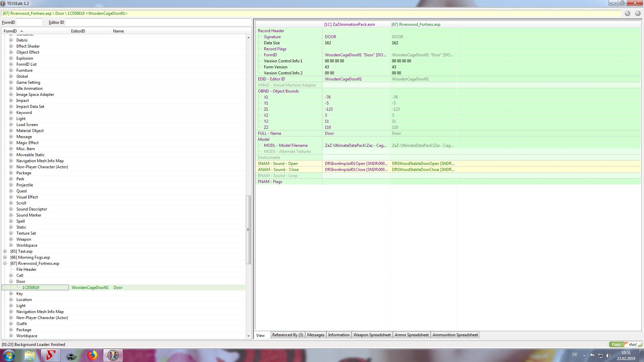Viewport: 644px width, 362px height.
Task: Expand [65] Test.esp plugin
Action: [5, 251]
